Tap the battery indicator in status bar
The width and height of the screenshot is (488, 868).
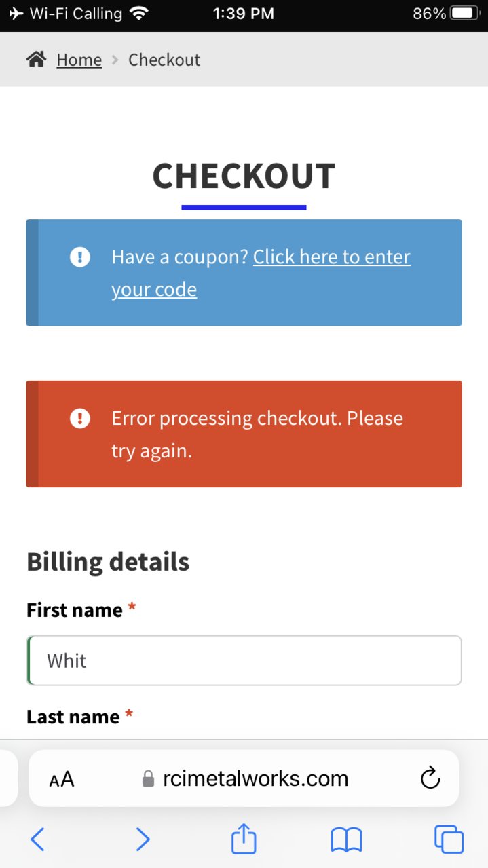point(466,14)
